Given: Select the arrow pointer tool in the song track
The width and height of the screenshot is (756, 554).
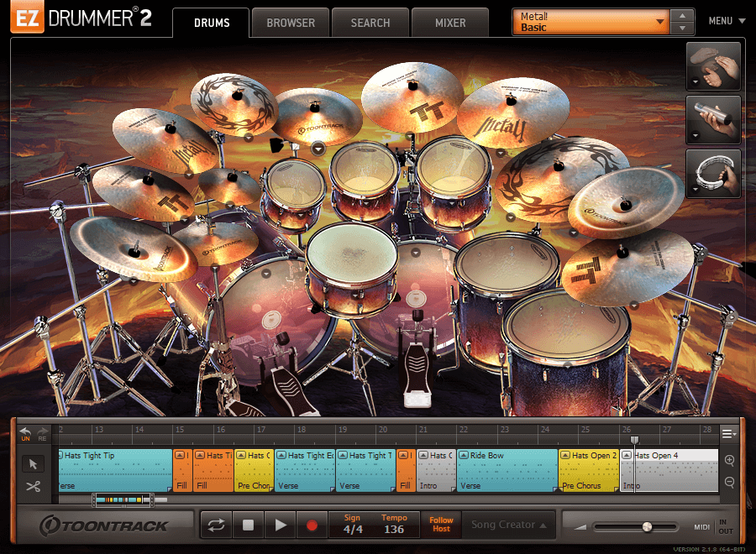Looking at the screenshot, I should pos(34,464).
